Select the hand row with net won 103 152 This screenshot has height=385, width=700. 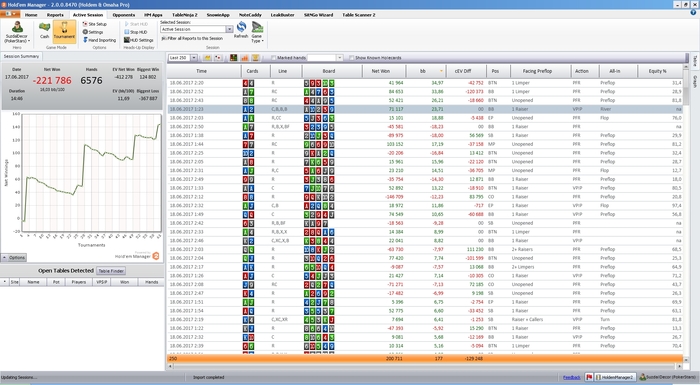[425, 144]
